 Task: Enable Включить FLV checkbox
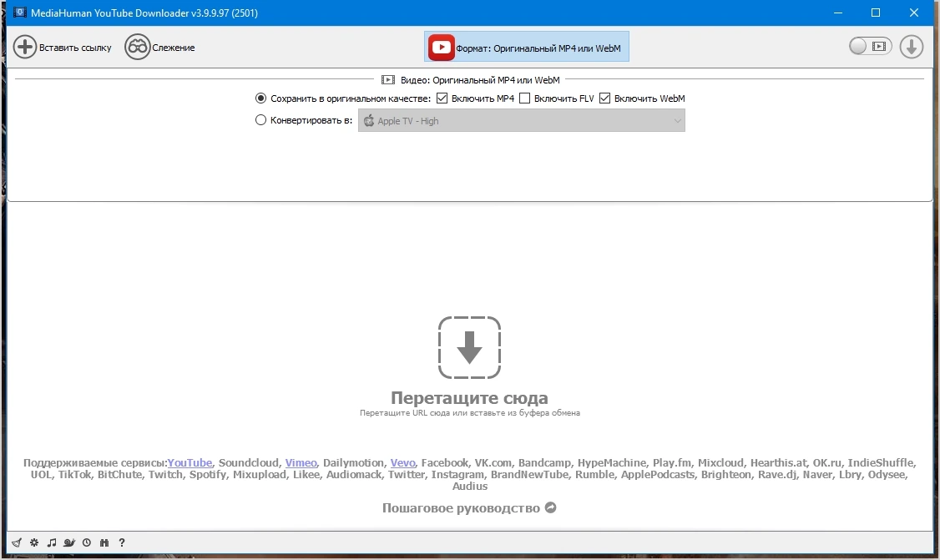[524, 98]
